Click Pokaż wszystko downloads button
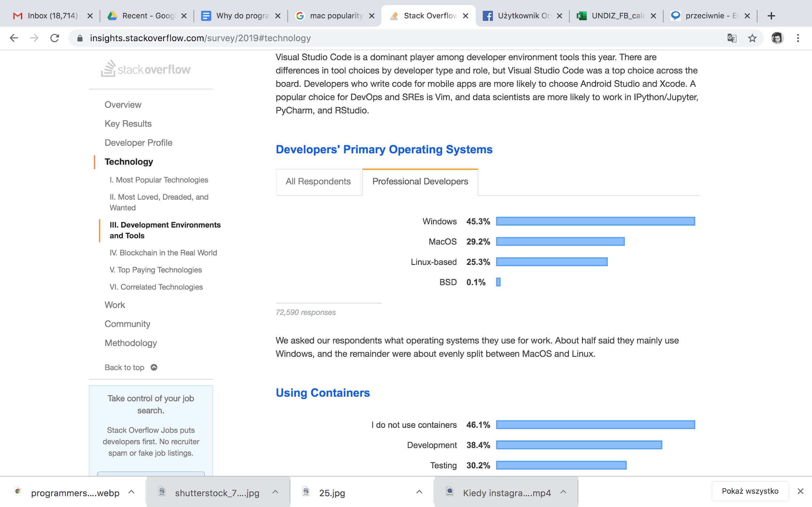The height and width of the screenshot is (507, 812). point(750,491)
